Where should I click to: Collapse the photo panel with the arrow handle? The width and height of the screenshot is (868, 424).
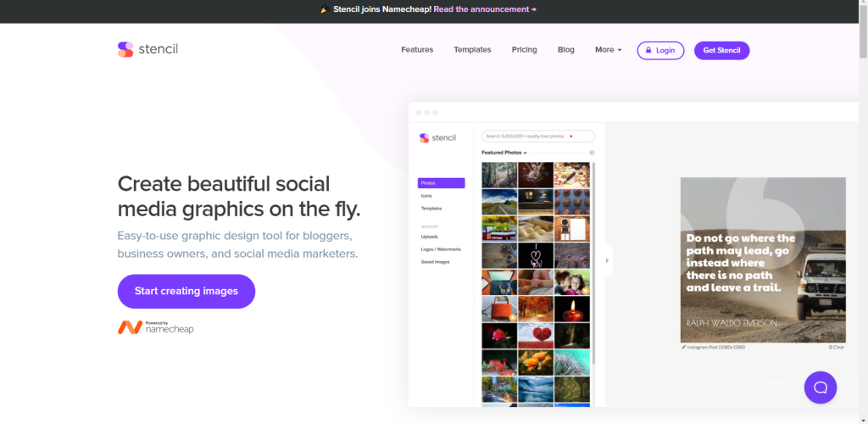click(607, 260)
